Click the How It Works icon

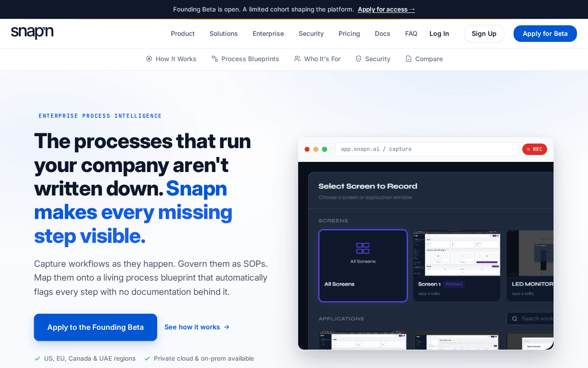pos(149,59)
